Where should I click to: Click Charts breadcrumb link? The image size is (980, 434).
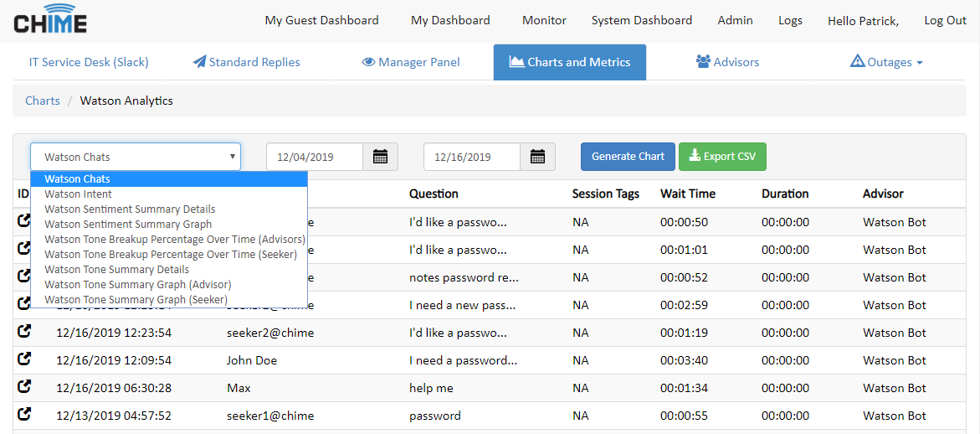(43, 101)
